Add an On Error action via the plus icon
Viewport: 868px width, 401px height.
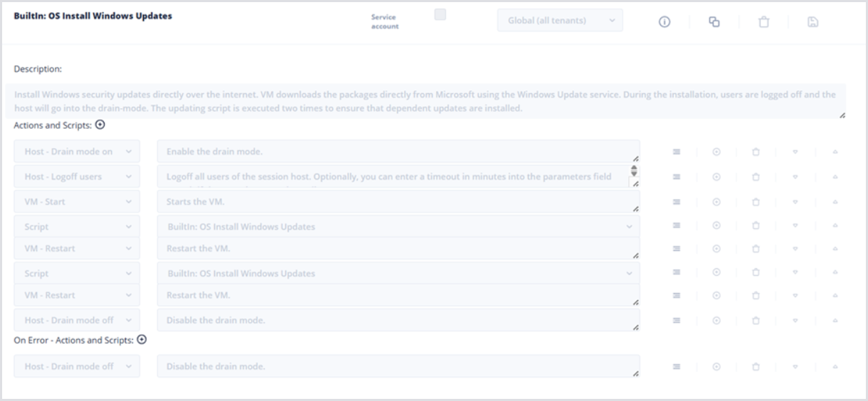click(142, 340)
